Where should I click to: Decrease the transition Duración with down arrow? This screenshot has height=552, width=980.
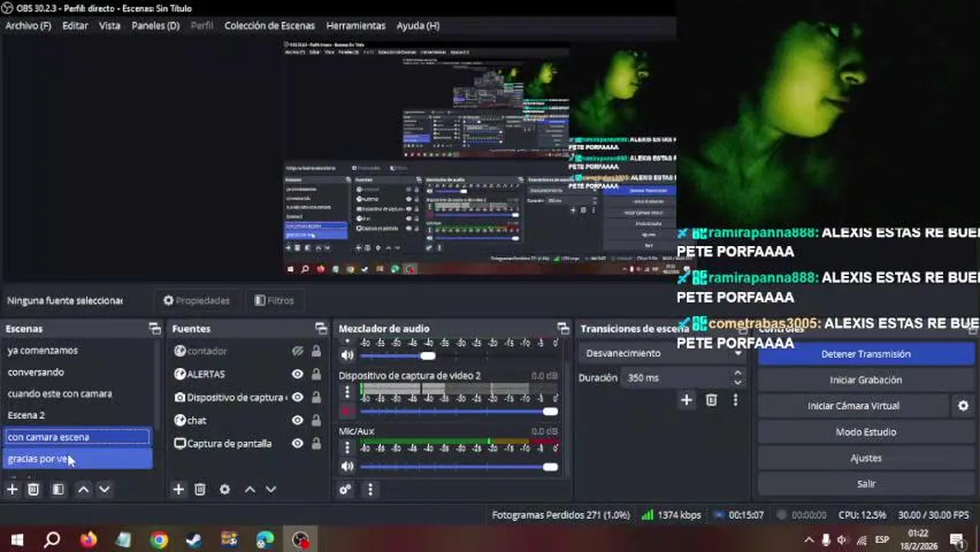coord(738,382)
